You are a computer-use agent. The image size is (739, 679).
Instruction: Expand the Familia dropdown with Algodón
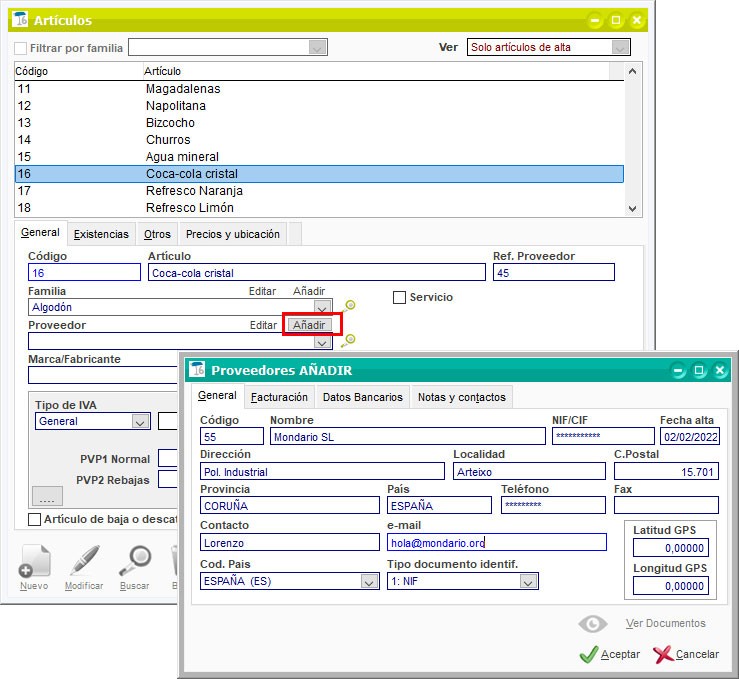click(322, 308)
